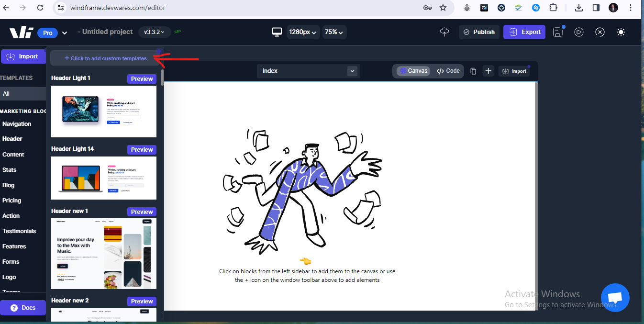The image size is (644, 324).
Task: Click the copy page icon
Action: (473, 71)
